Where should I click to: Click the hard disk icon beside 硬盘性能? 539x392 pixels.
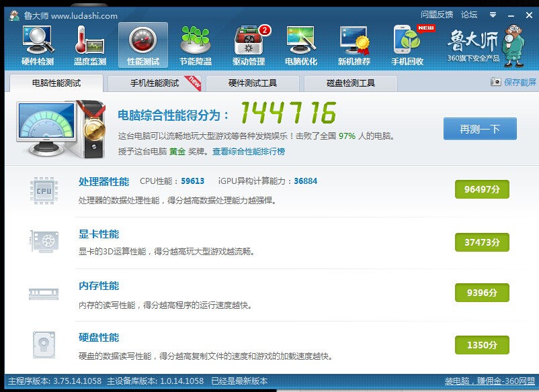(x=44, y=344)
